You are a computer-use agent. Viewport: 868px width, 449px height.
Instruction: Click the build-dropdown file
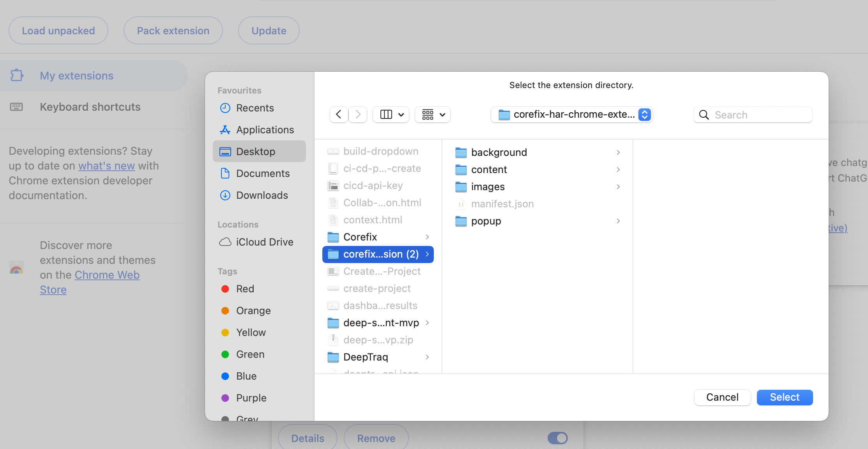tap(378, 151)
